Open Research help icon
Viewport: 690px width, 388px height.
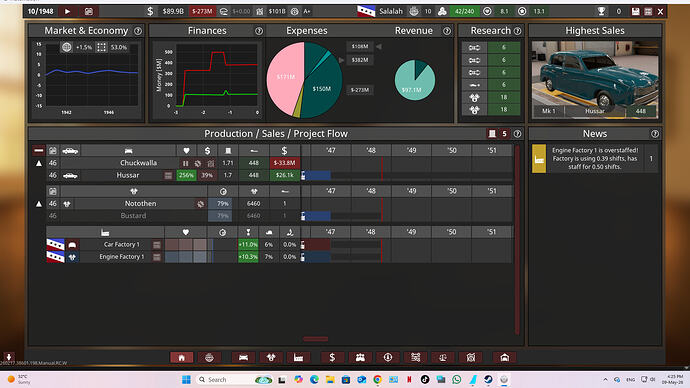click(x=518, y=31)
